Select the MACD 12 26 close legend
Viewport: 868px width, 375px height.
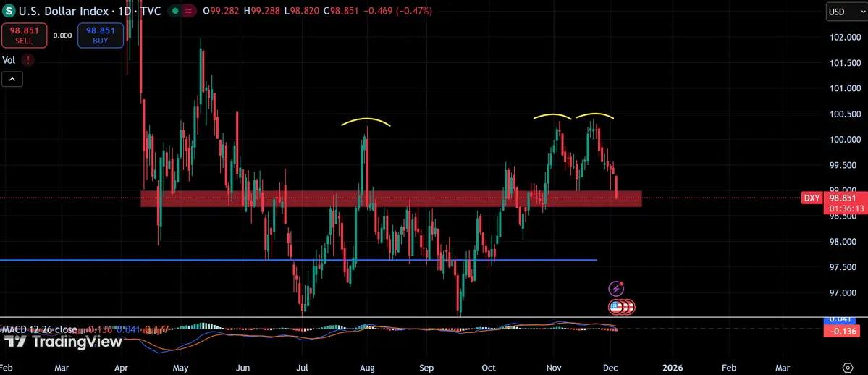[x=38, y=329]
